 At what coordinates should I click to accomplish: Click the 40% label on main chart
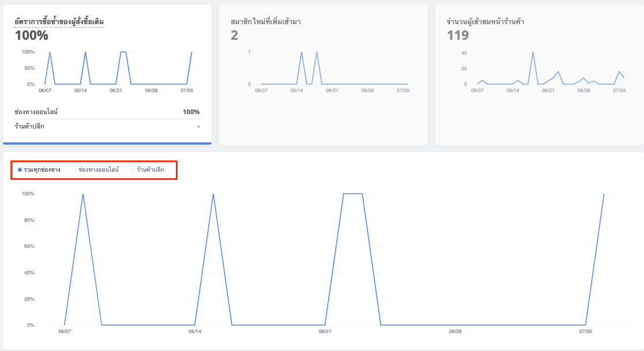pos(29,273)
